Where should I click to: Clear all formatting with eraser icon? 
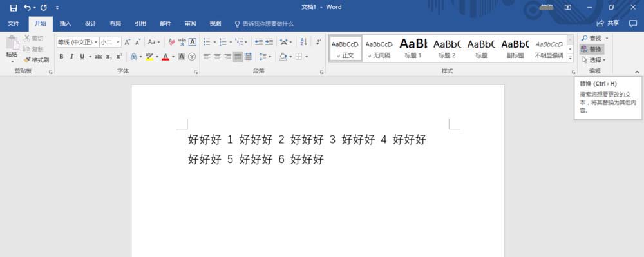point(172,42)
